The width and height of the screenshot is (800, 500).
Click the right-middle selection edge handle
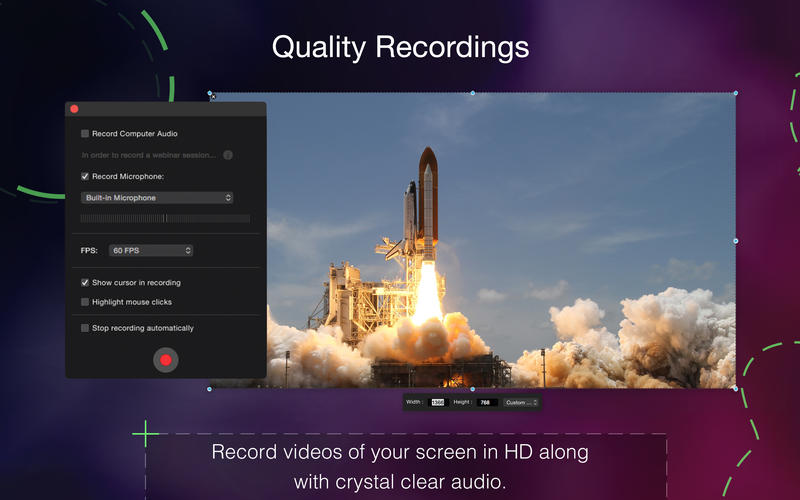tap(736, 241)
